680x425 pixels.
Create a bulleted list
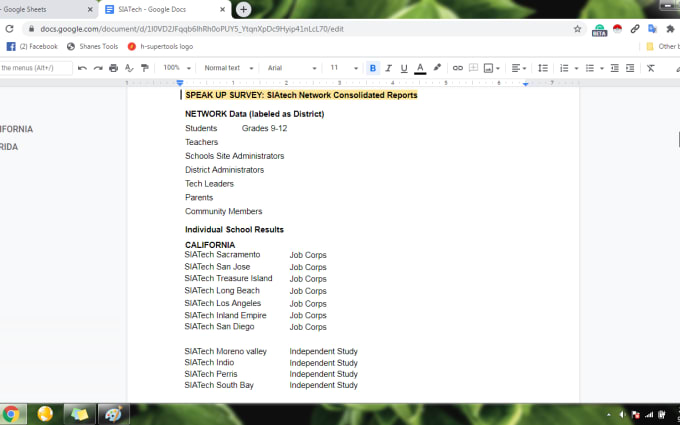coord(589,68)
